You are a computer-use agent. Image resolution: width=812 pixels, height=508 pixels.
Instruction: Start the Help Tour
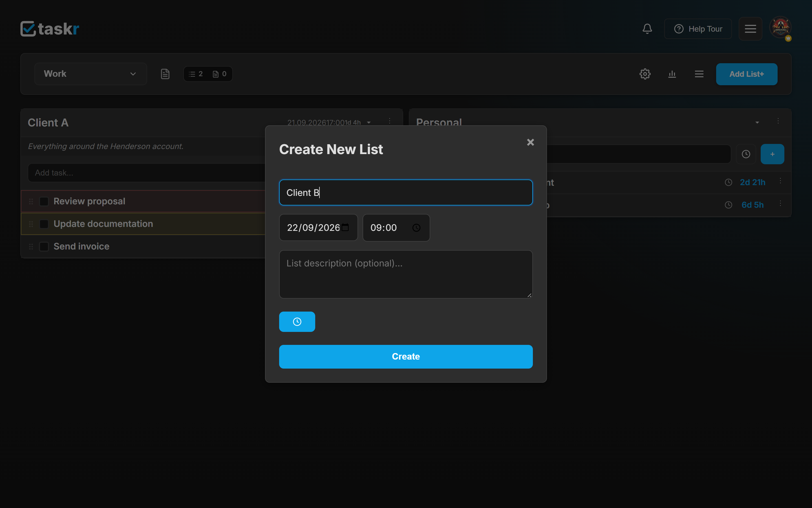point(698,29)
